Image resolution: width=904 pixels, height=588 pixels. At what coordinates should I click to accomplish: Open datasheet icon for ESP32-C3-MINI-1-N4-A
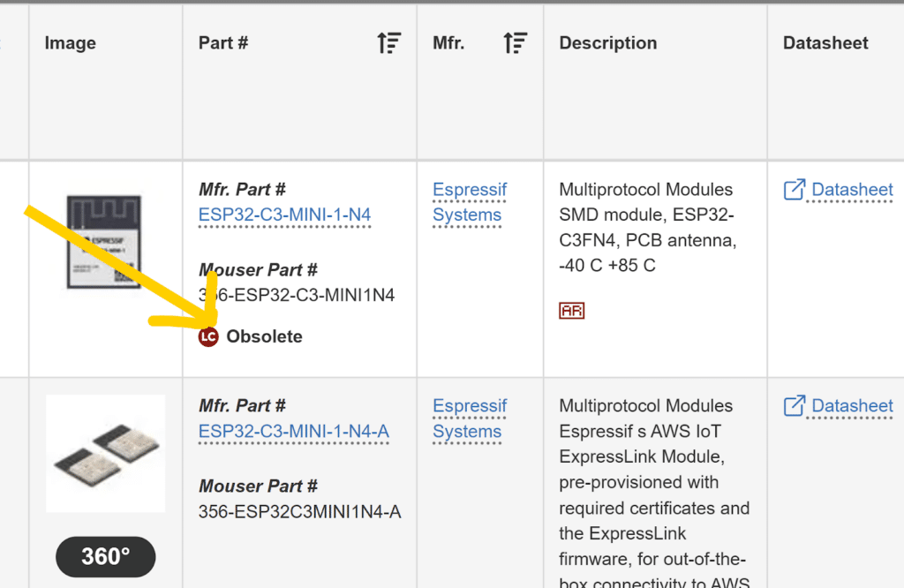coord(794,406)
